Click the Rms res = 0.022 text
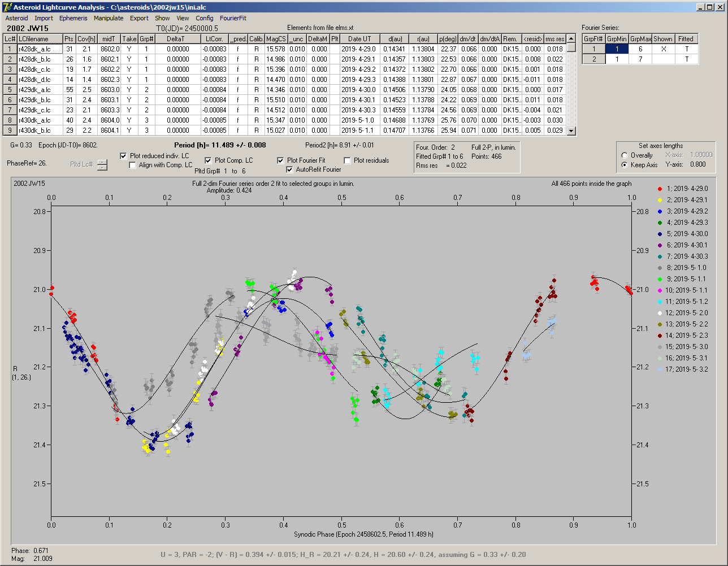Viewport: 728px width, 566px height. coord(441,166)
